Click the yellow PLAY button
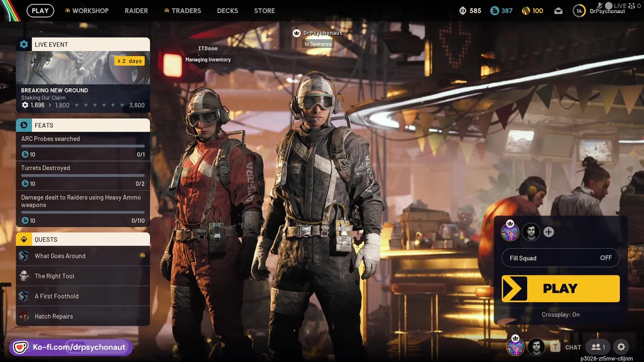Image resolution: width=644 pixels, height=362 pixels. tap(560, 289)
